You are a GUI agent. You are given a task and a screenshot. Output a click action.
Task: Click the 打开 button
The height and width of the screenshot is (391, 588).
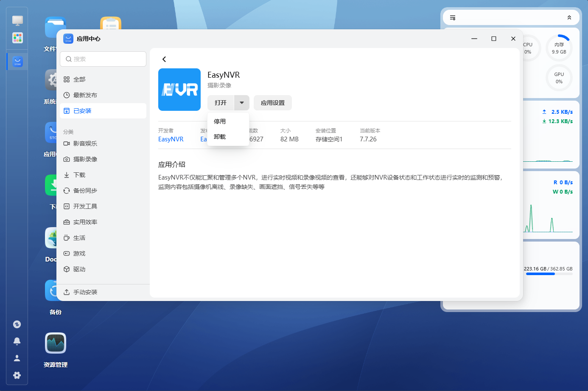tap(221, 103)
